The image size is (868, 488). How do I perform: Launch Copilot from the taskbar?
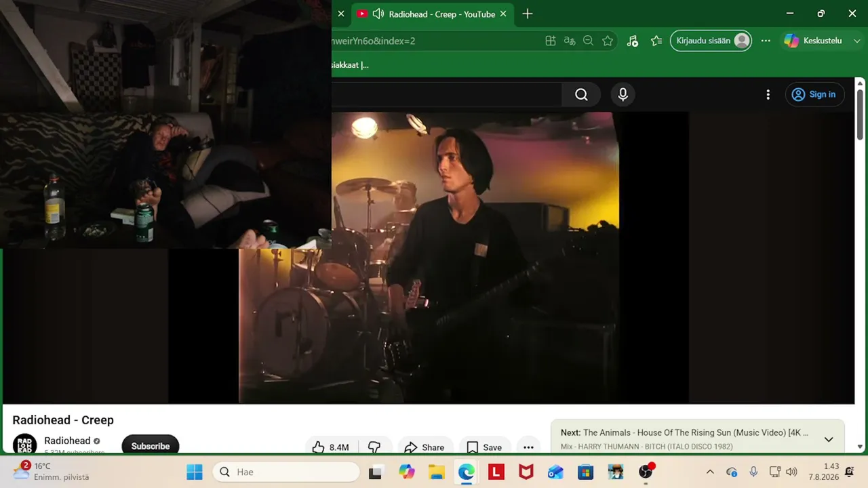coord(406,472)
